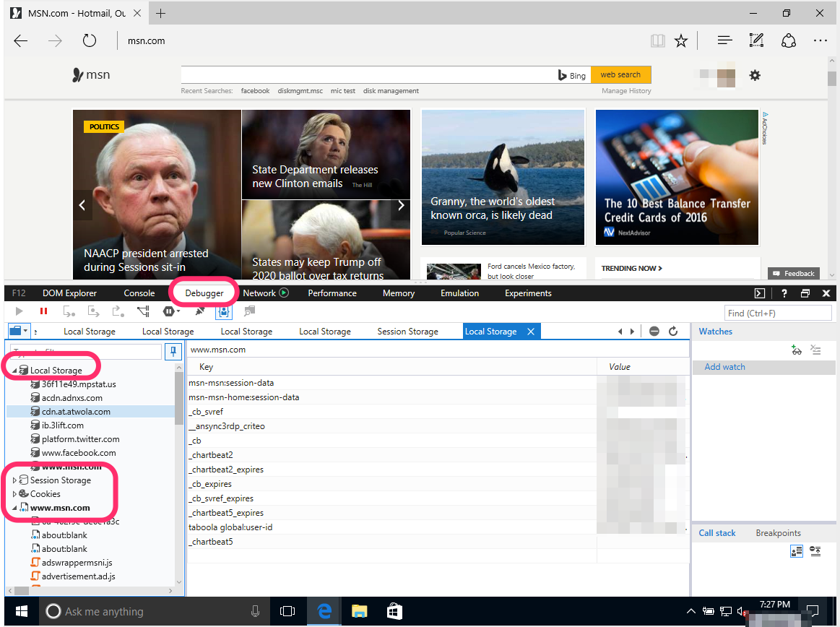
Task: Open the Experiments tab
Action: (528, 293)
